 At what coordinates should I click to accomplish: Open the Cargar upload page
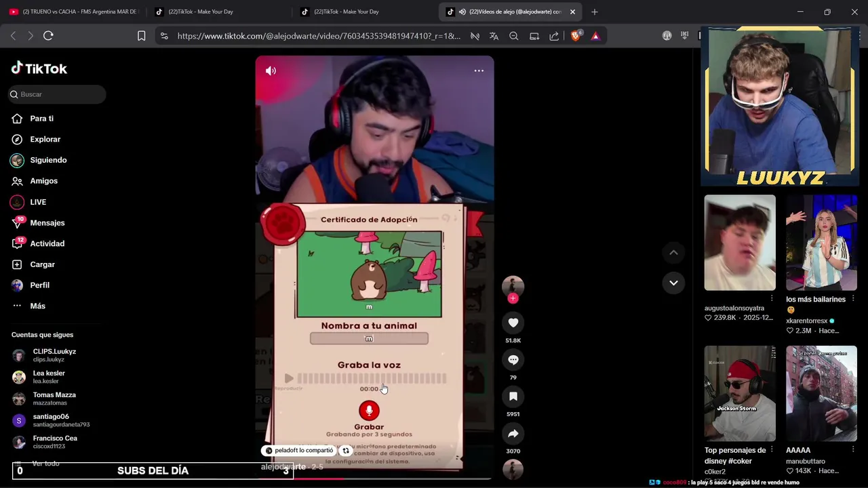(42, 264)
